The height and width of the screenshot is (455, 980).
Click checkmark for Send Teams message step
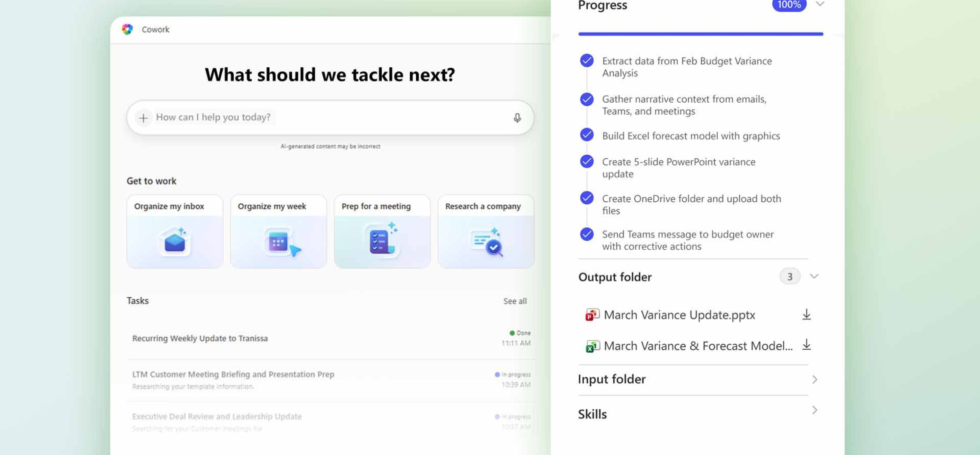coord(587,234)
